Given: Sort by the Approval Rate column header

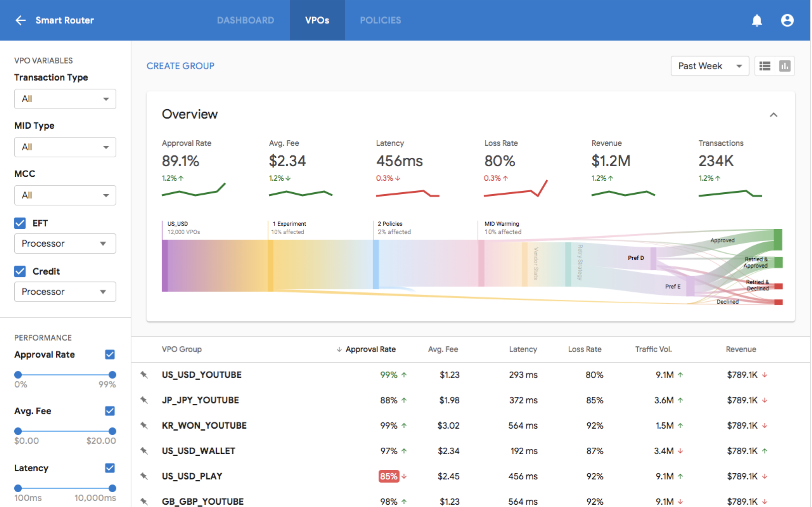Looking at the screenshot, I should coord(370,349).
